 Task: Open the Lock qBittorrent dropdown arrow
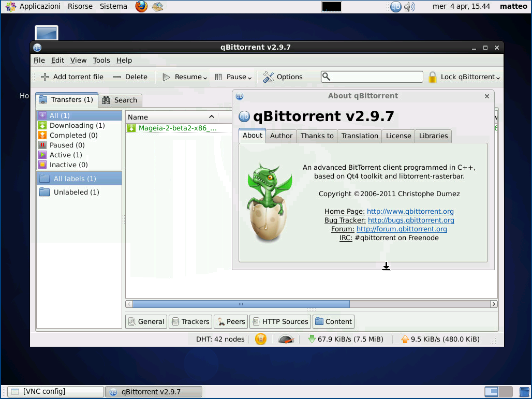pos(498,78)
